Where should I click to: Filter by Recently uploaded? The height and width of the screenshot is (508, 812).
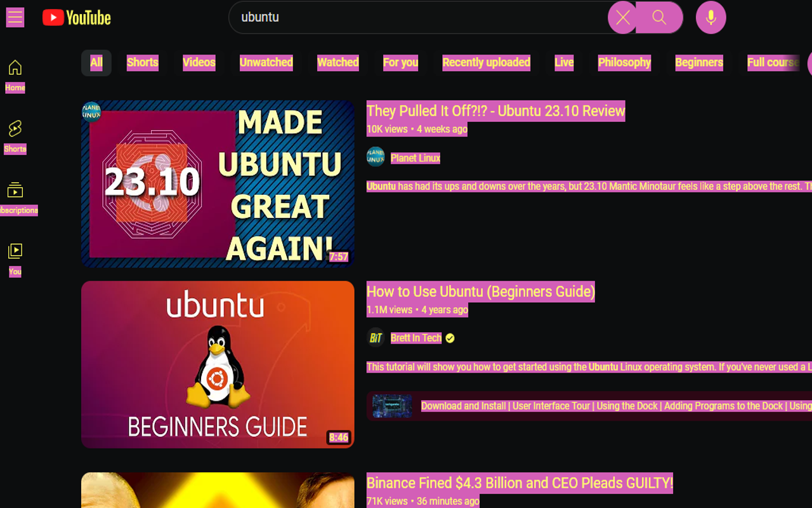coord(487,63)
